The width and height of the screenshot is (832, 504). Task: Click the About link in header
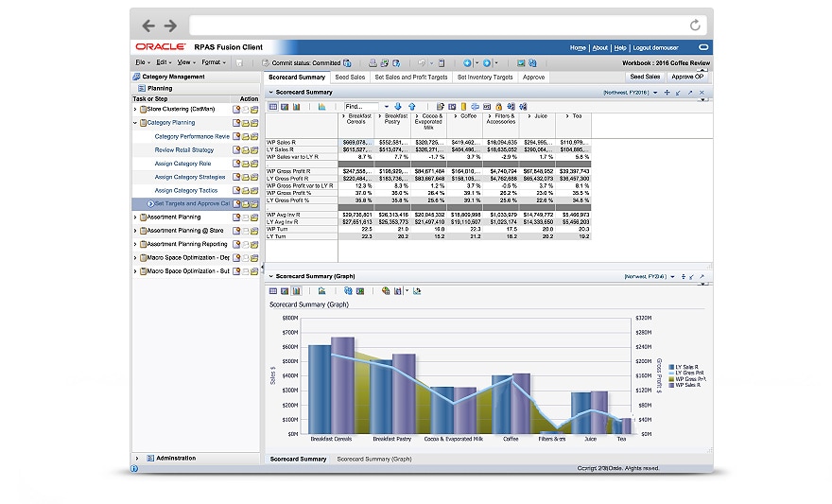click(600, 47)
